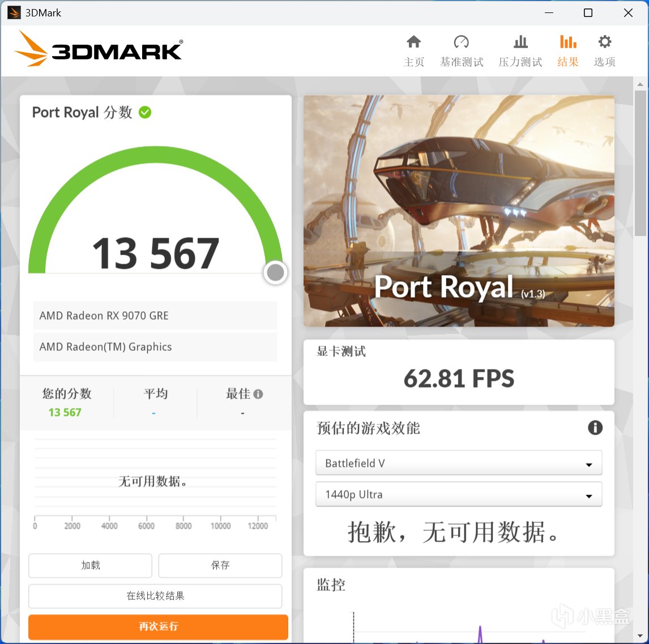The image size is (649, 644).
Task: Click the info icon beside 预估的游戏效能
Action: pyautogui.click(x=595, y=427)
